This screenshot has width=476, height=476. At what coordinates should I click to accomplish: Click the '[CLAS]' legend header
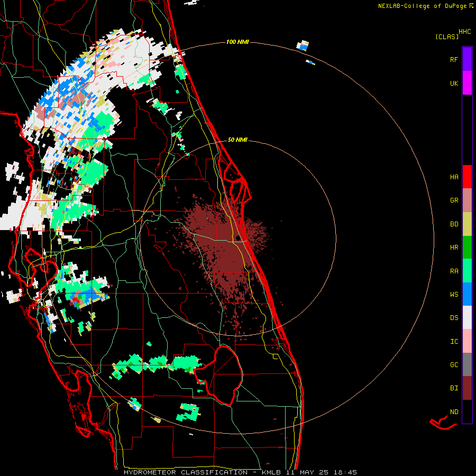pyautogui.click(x=447, y=36)
